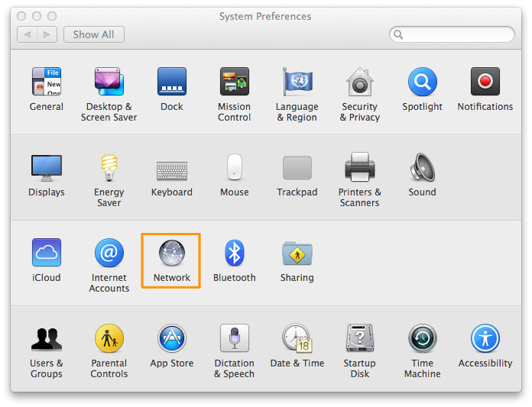Open the Bluetooth preferences icon
Screen dimensions: 532x407
[235, 253]
